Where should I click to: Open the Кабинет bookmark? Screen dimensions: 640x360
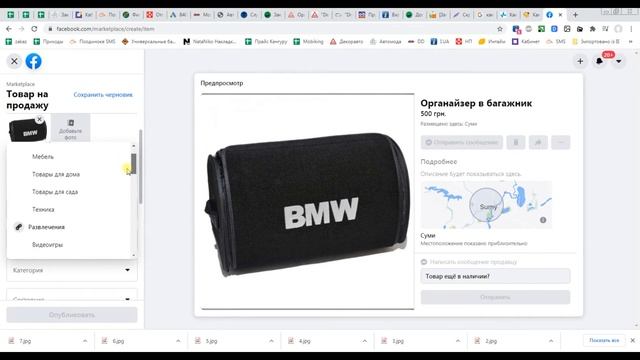tap(526, 42)
